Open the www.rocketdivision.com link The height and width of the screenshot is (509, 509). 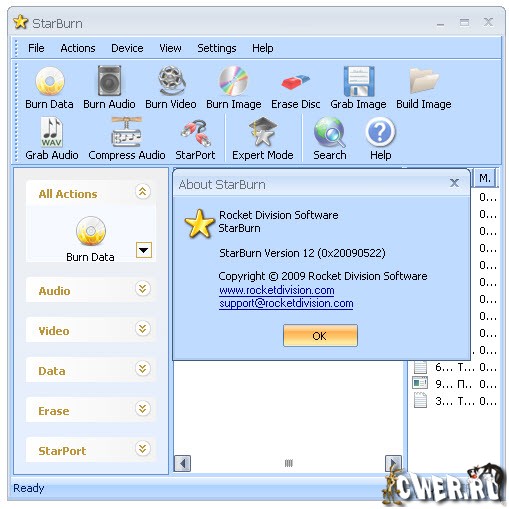pos(277,290)
